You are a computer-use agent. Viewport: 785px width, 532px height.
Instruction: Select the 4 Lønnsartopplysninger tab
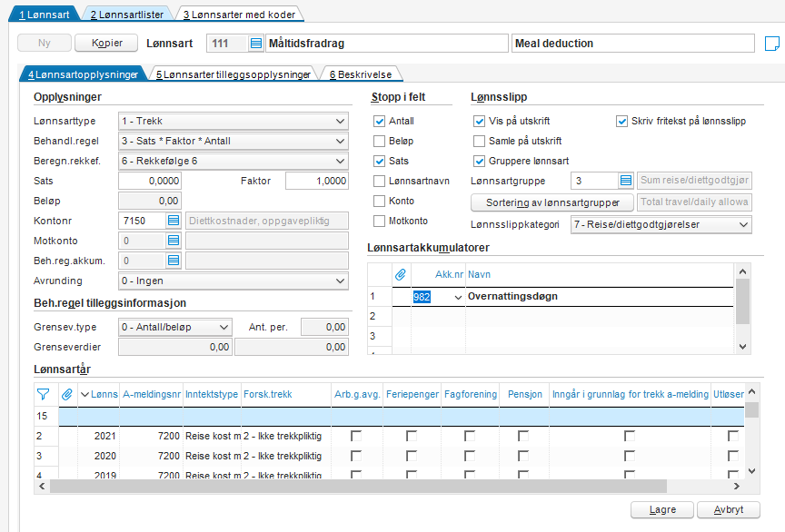pos(83,74)
